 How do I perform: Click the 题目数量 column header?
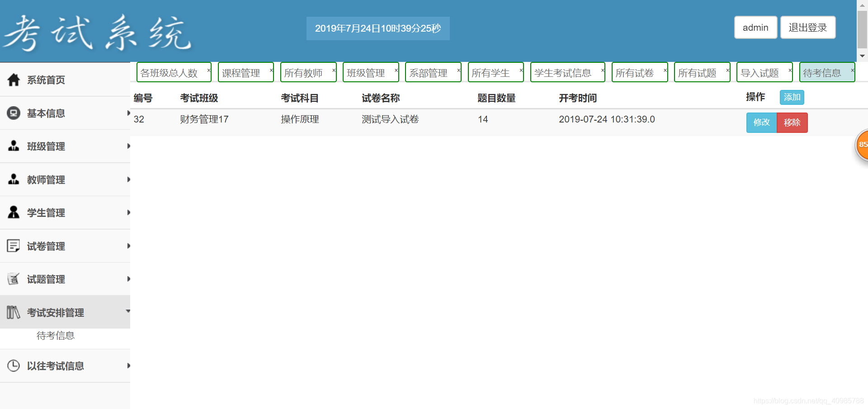pos(496,98)
